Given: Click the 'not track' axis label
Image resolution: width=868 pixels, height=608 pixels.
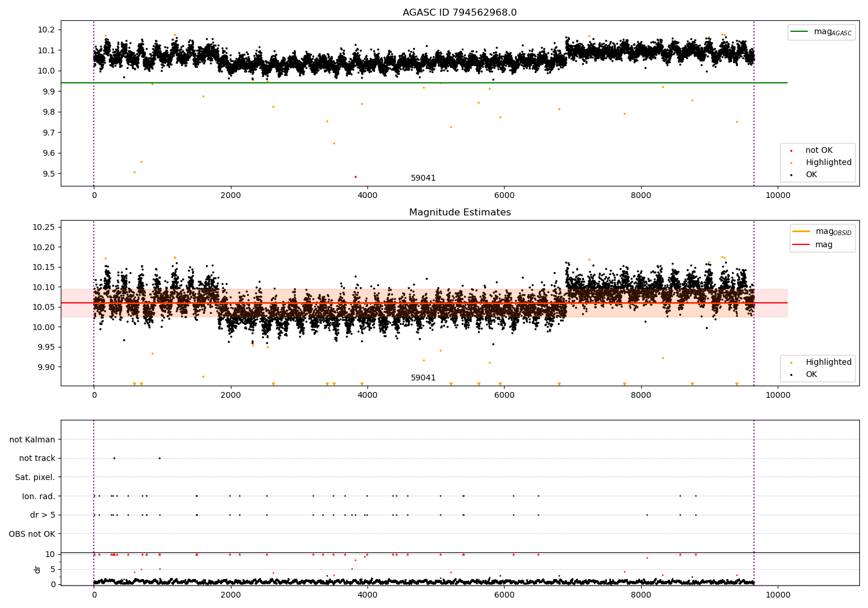Looking at the screenshot, I should tap(37, 459).
